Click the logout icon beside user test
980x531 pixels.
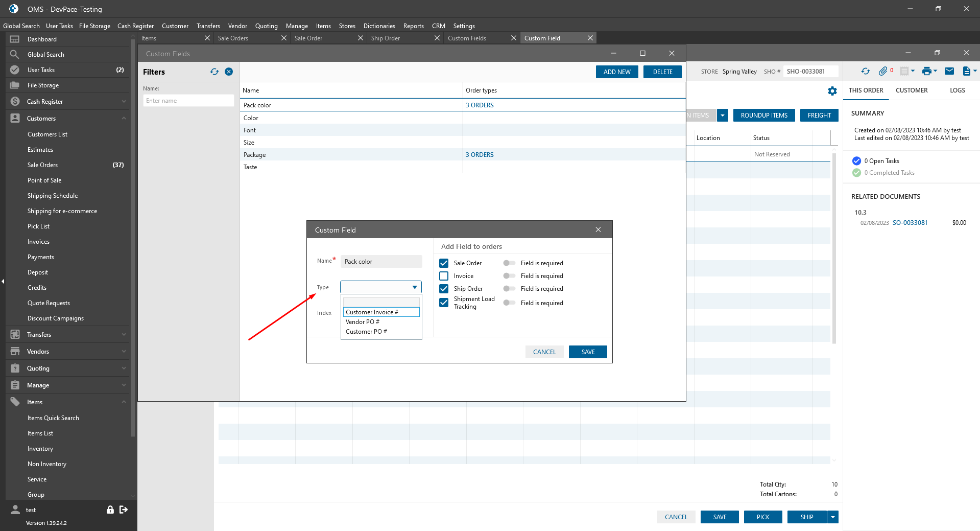tap(124, 510)
